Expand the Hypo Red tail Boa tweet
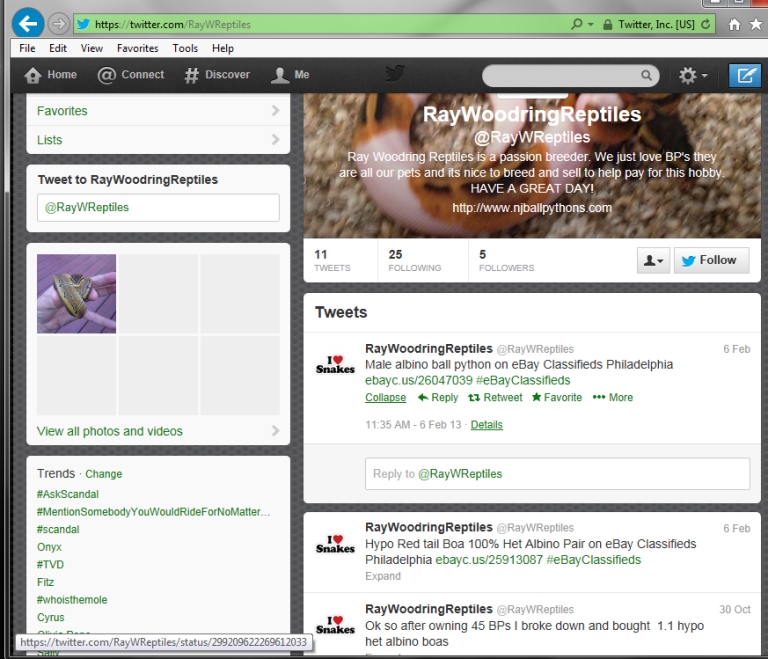The width and height of the screenshot is (768, 659). (x=383, y=576)
